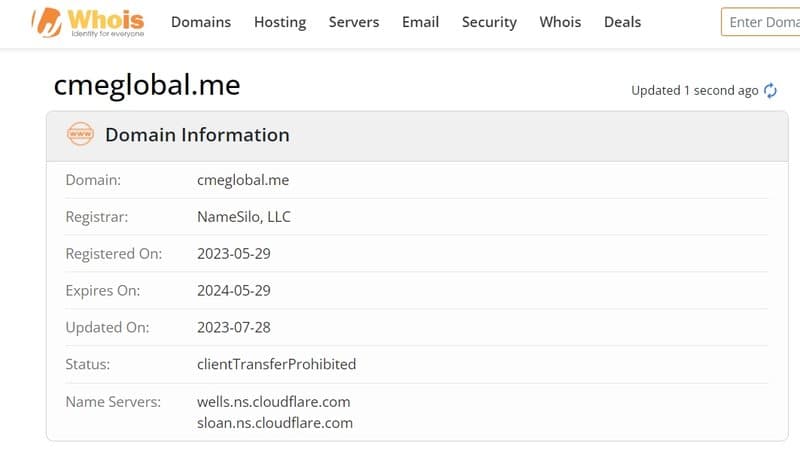Image resolution: width=800 pixels, height=452 pixels.
Task: Open the Email menu
Action: pyautogui.click(x=420, y=22)
